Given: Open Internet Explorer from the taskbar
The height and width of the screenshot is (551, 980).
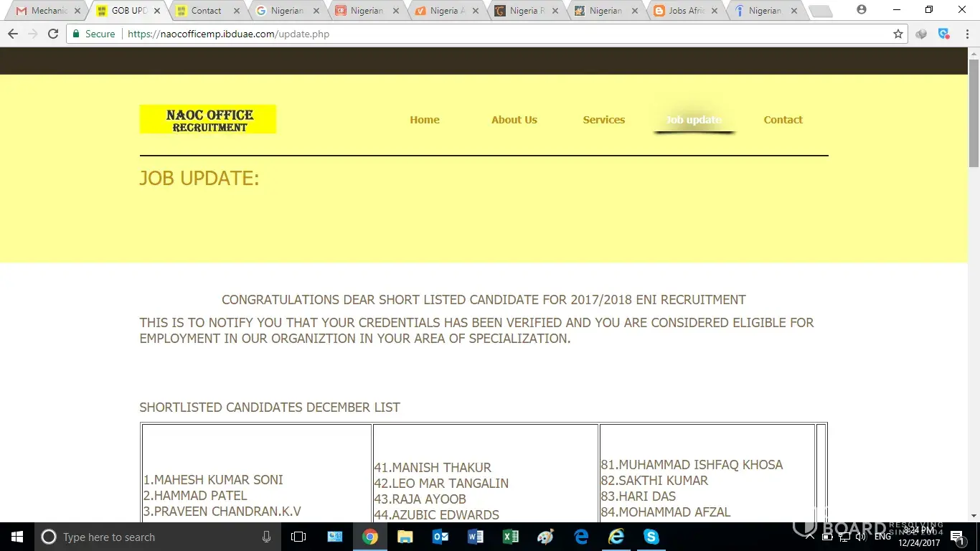Looking at the screenshot, I should point(616,537).
